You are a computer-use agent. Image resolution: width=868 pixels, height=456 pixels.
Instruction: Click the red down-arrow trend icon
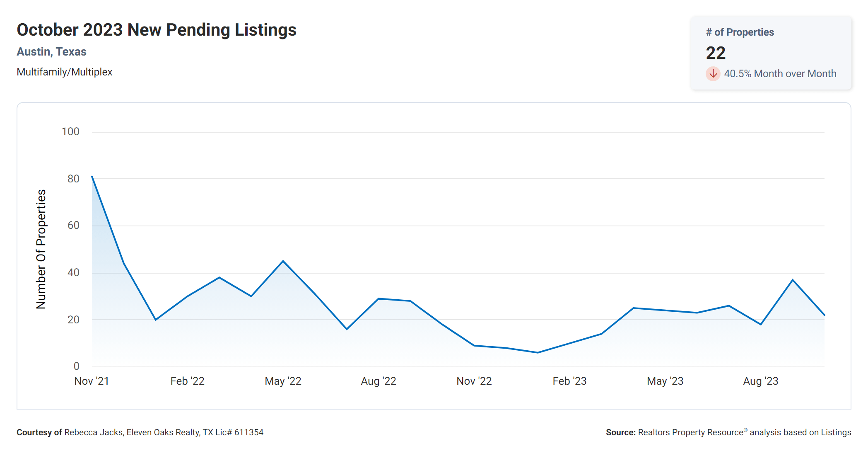[x=713, y=74]
